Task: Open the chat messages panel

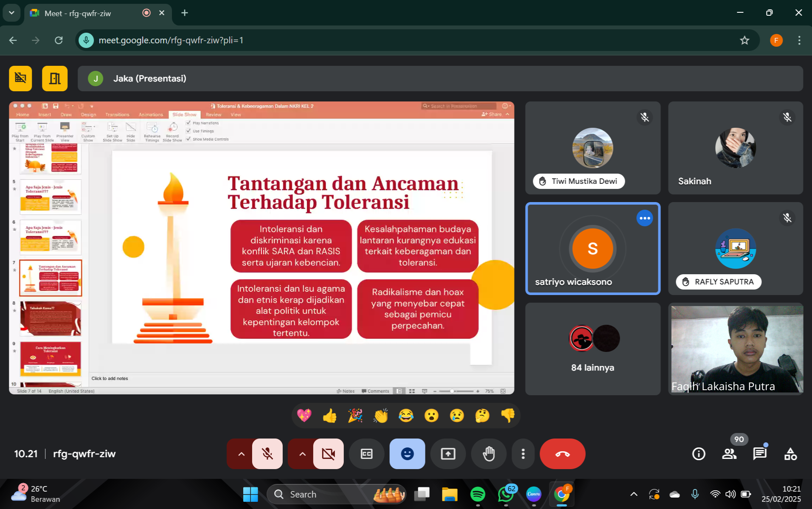Action: (x=759, y=454)
